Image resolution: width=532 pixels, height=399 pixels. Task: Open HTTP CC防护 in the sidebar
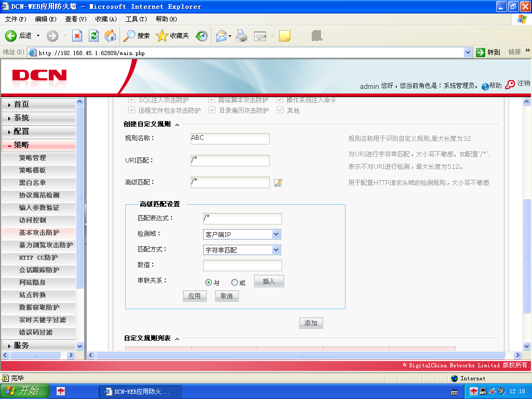tap(38, 258)
